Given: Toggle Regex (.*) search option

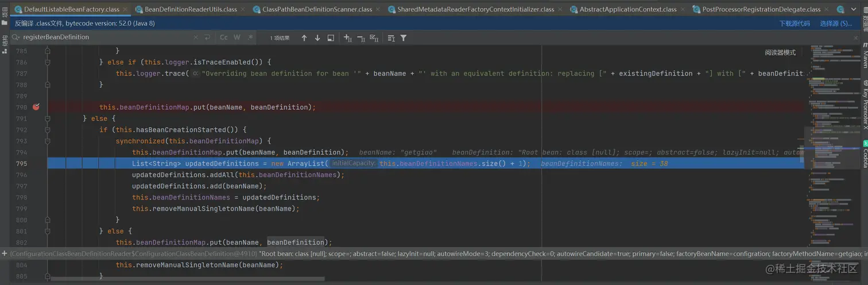Looking at the screenshot, I should [250, 37].
